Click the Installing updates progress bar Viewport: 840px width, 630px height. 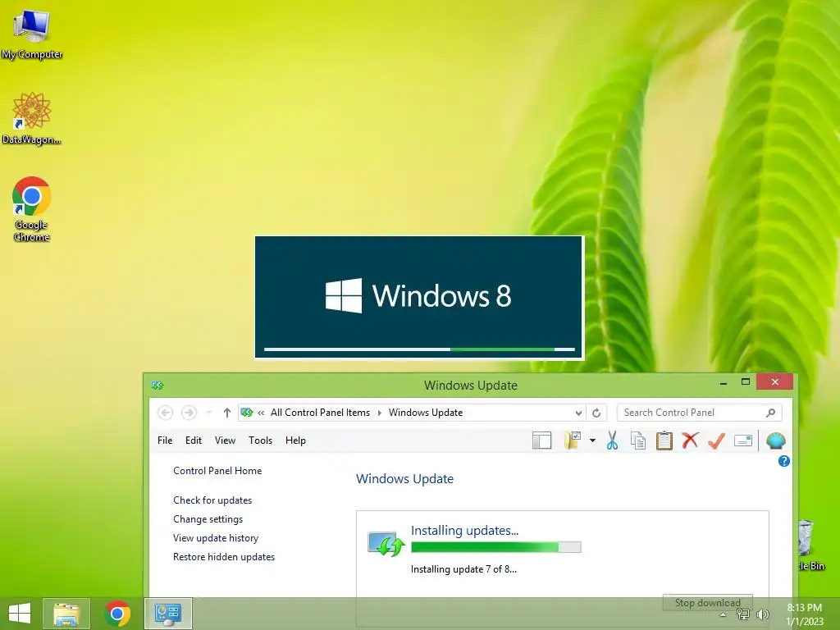click(496, 547)
